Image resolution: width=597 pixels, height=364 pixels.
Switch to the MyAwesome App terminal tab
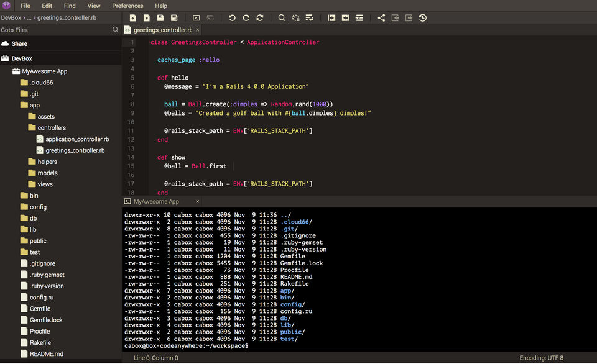[155, 201]
